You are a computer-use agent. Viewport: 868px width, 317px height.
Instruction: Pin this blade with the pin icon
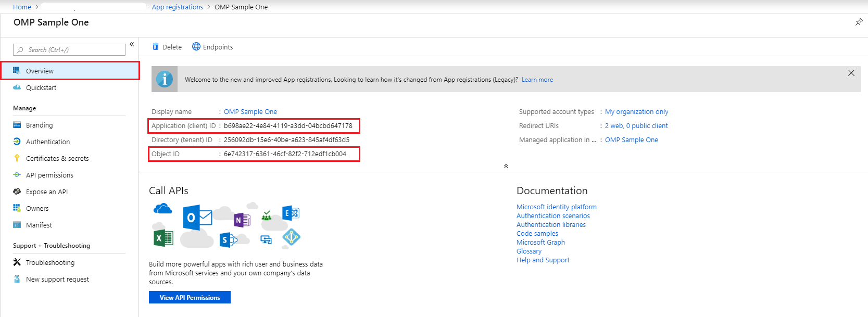pyautogui.click(x=859, y=22)
